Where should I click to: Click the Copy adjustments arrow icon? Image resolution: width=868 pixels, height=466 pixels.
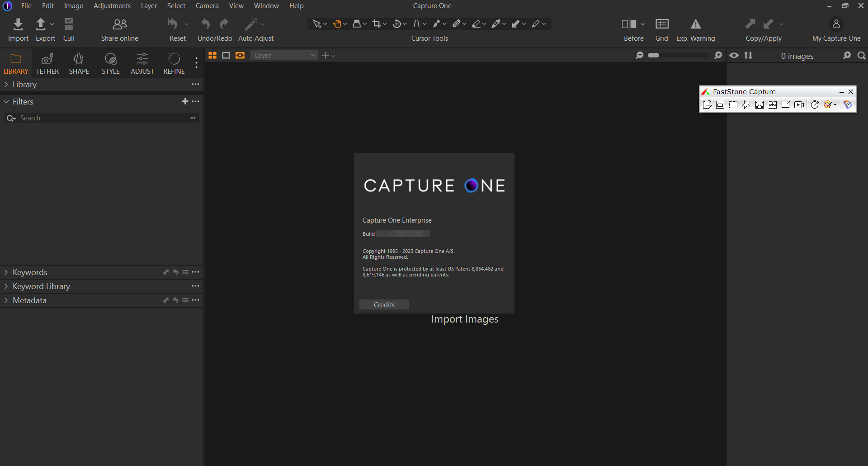point(750,24)
